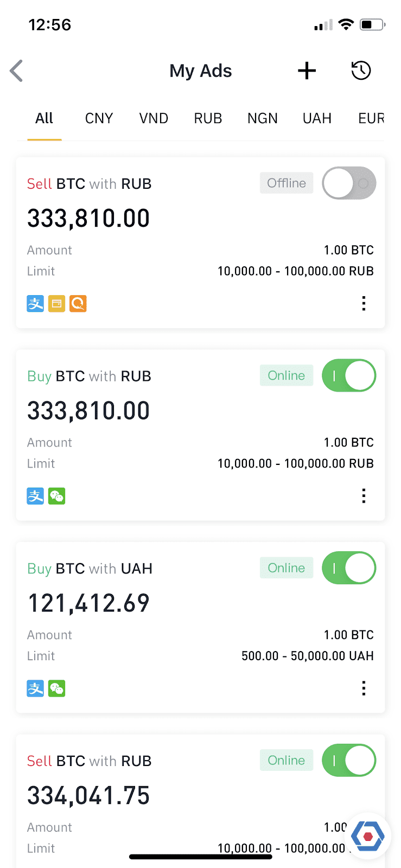Disable the Buy BTC with RUB ad toggle

349,375
